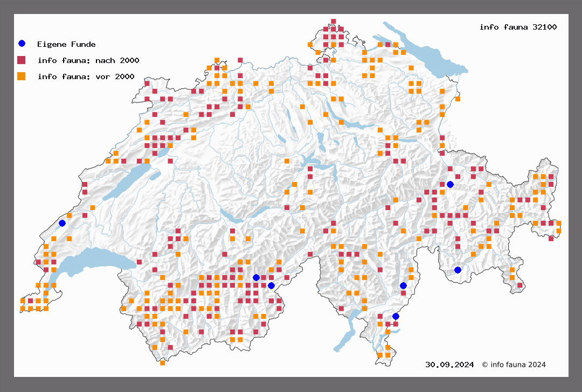Select the southernmost blue Eigene Funde marker
Image resolution: width=582 pixels, height=392 pixels.
(396, 316)
